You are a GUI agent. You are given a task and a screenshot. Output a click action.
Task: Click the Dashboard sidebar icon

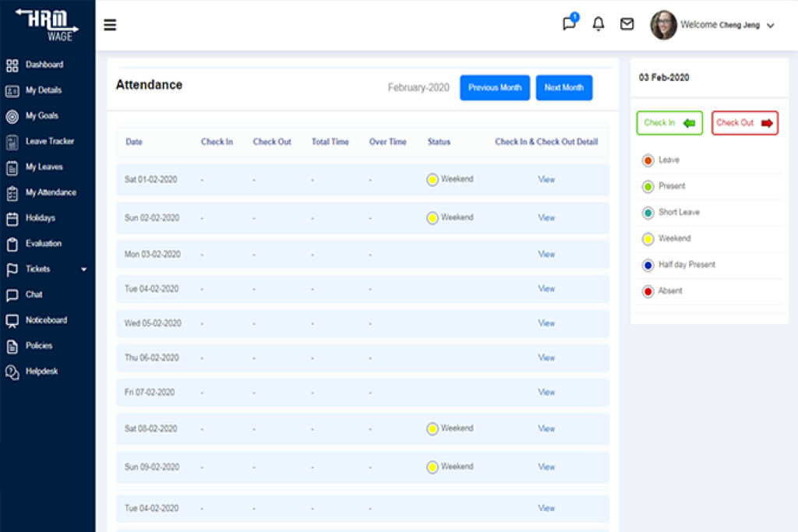click(x=12, y=65)
